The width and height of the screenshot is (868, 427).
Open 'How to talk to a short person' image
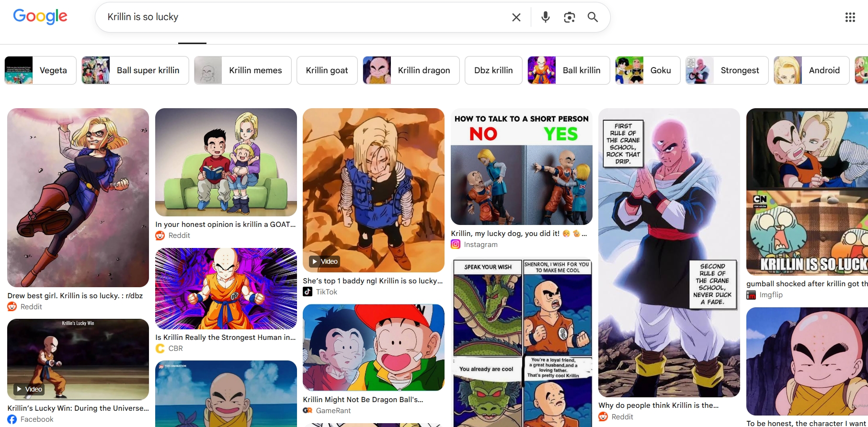tap(522, 167)
